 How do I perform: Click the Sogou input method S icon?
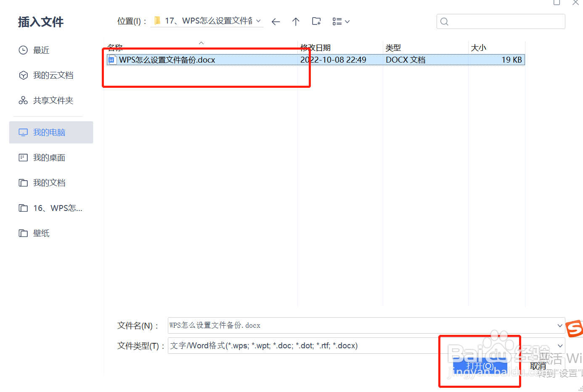coord(574,328)
